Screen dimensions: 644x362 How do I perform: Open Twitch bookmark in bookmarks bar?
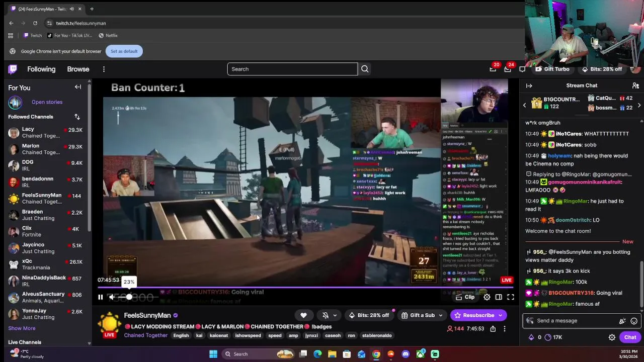tap(33, 35)
